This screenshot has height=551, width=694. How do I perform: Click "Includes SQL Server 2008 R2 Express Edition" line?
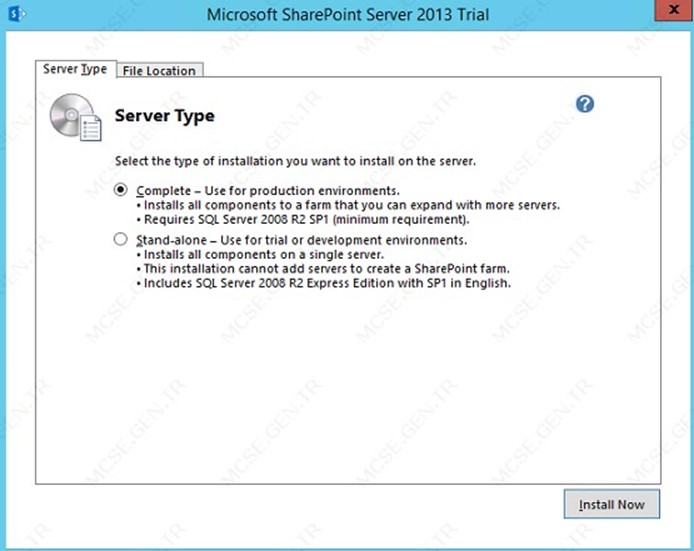(324, 283)
